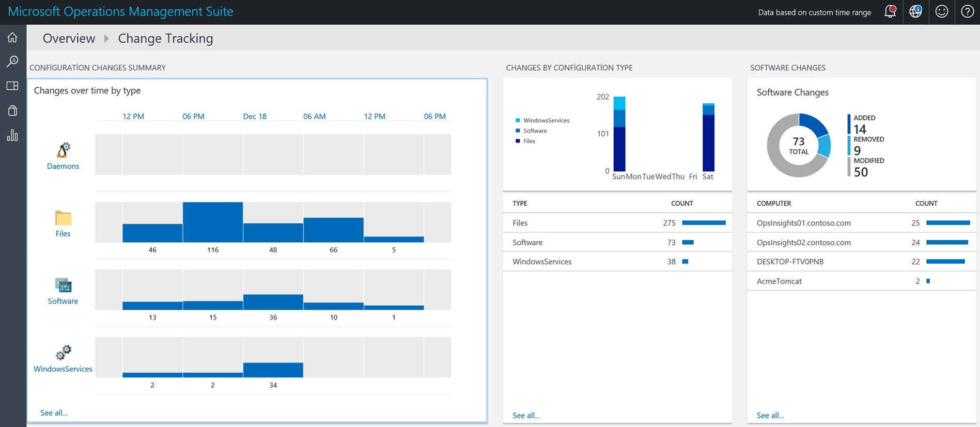980x427 pixels.
Task: Open the Help question mark icon
Action: coord(967,11)
